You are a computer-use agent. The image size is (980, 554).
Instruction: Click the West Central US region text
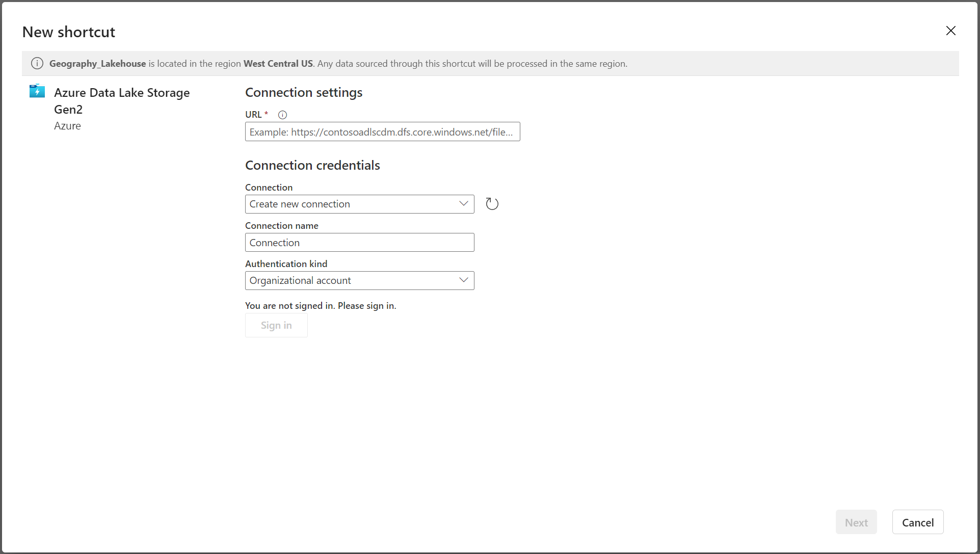(x=278, y=64)
